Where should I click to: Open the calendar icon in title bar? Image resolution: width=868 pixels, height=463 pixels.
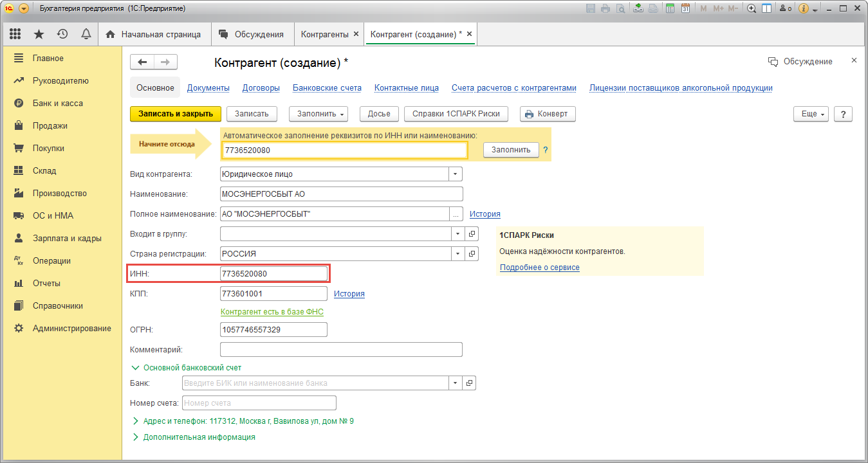pyautogui.click(x=685, y=8)
